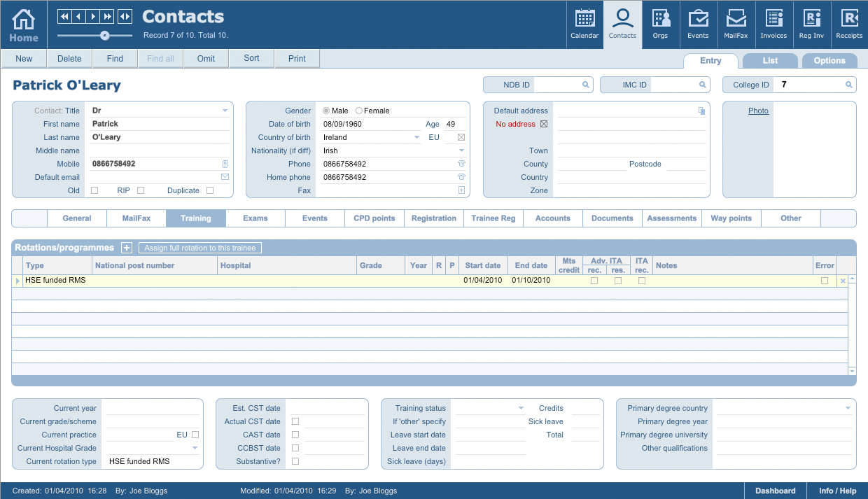The height and width of the screenshot is (499, 868).
Task: Click the Mobile field phone icon
Action: [225, 164]
